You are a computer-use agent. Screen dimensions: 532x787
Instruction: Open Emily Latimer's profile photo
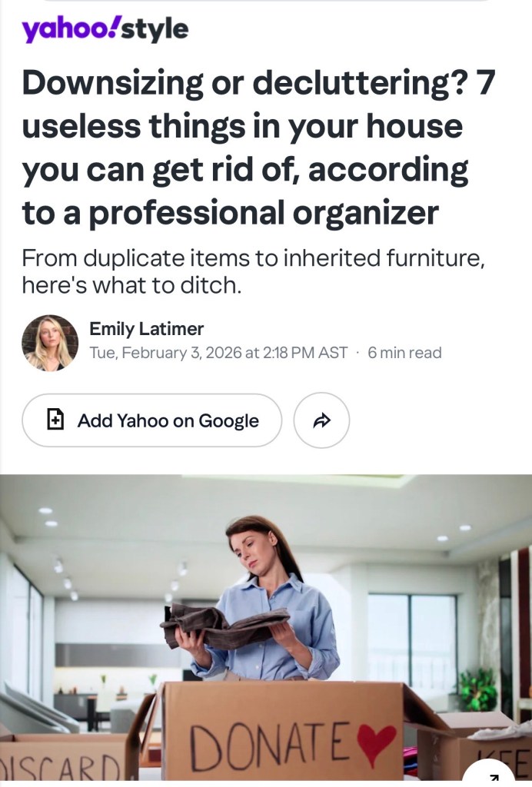pyautogui.click(x=50, y=344)
